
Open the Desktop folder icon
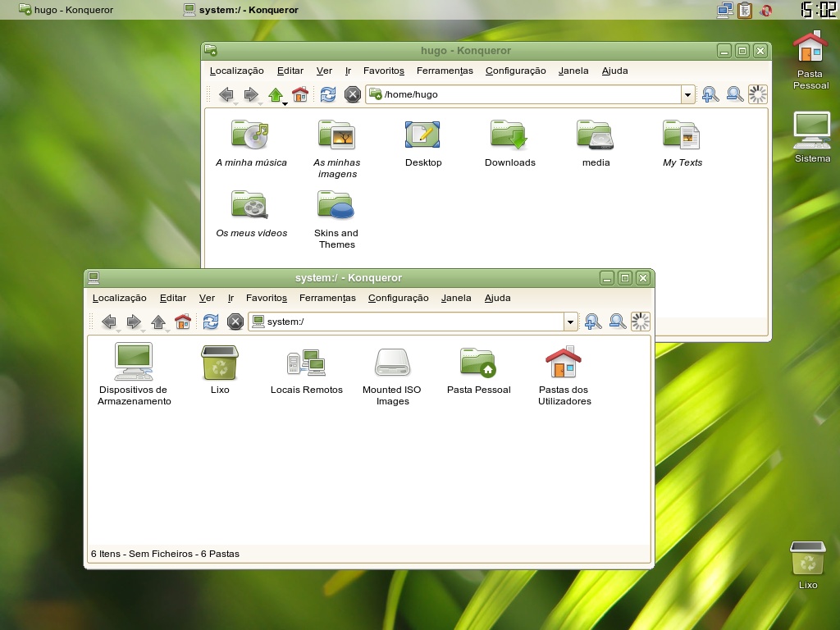[x=423, y=144]
